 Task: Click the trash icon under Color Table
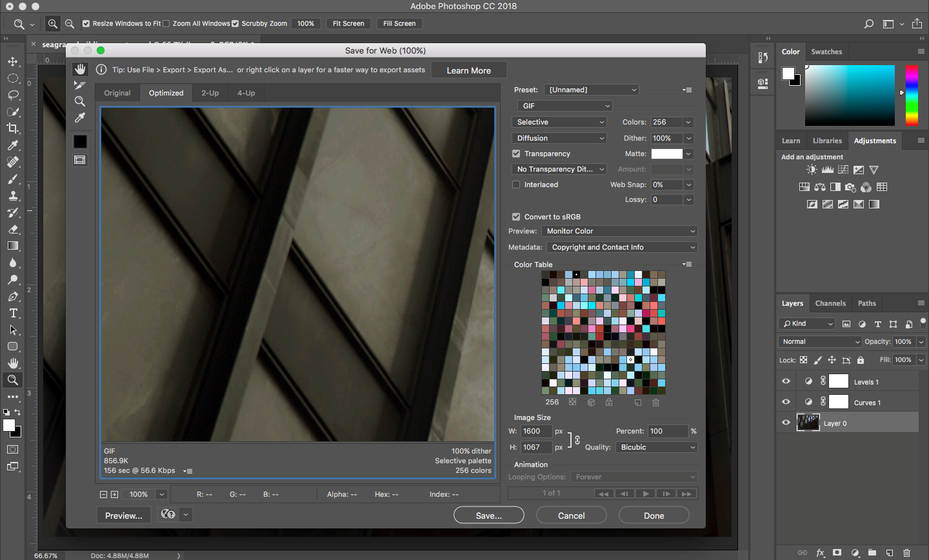pos(655,403)
